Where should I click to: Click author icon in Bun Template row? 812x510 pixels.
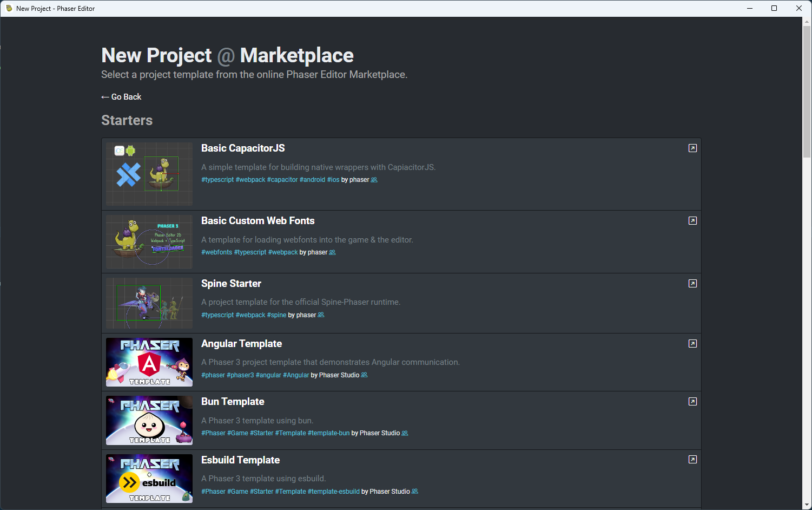pos(405,433)
